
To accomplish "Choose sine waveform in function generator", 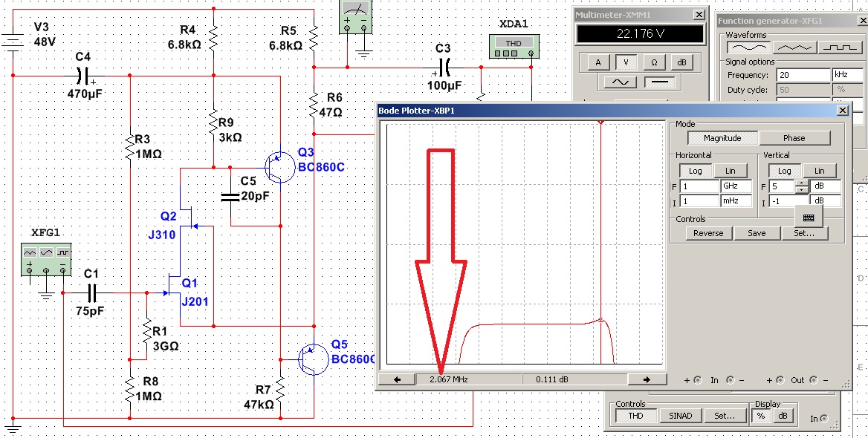I will (748, 48).
